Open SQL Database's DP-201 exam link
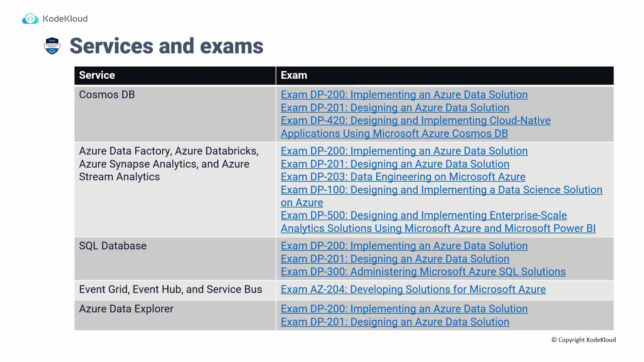 [395, 259]
